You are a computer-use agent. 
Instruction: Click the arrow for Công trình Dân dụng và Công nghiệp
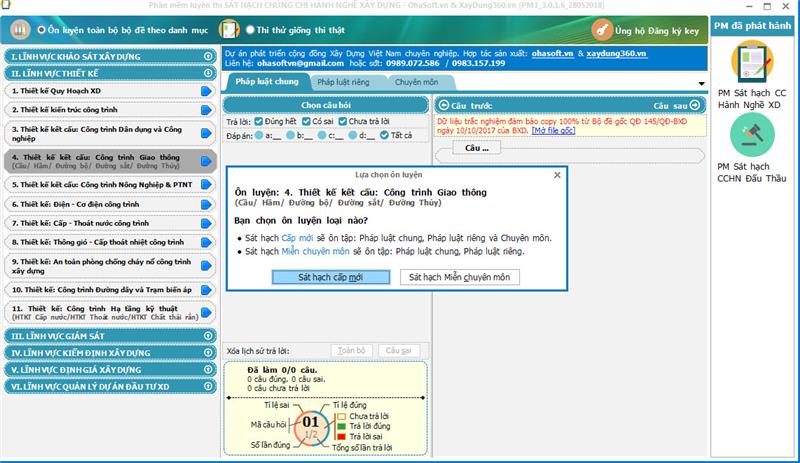coord(206,133)
